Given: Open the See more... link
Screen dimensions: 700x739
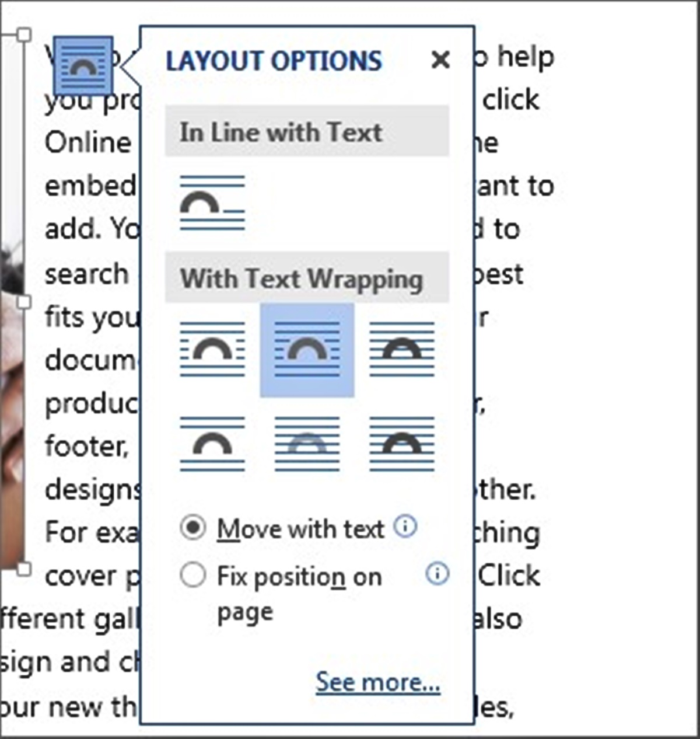Looking at the screenshot, I should click(x=378, y=682).
